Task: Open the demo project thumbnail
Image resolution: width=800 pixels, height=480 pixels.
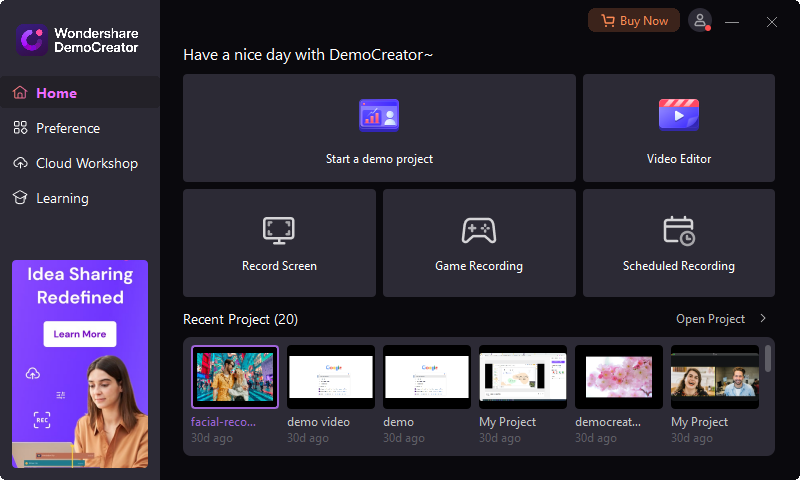Action: coord(427,377)
